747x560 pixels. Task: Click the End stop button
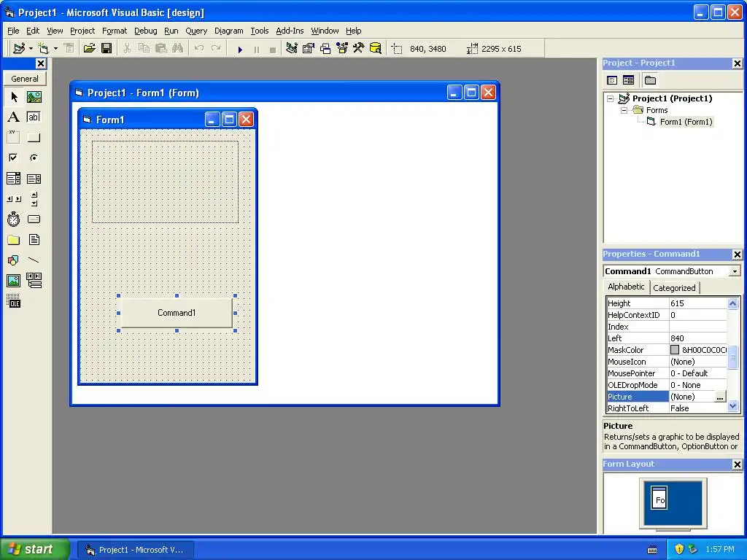click(x=273, y=49)
